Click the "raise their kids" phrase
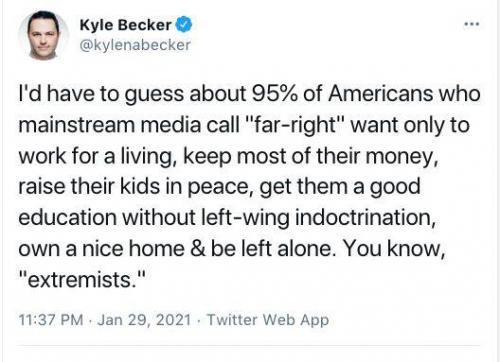This screenshot has height=362, width=500. pyautogui.click(x=89, y=186)
